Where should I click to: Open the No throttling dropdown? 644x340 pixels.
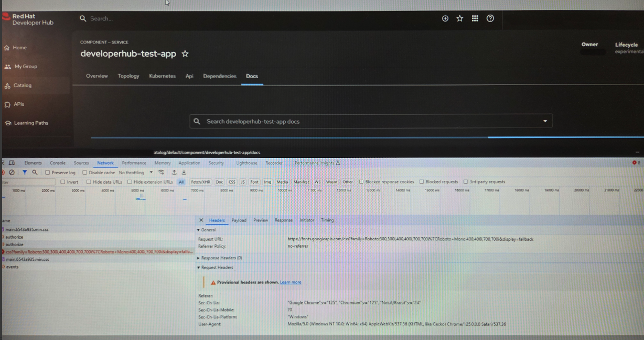[136, 173]
